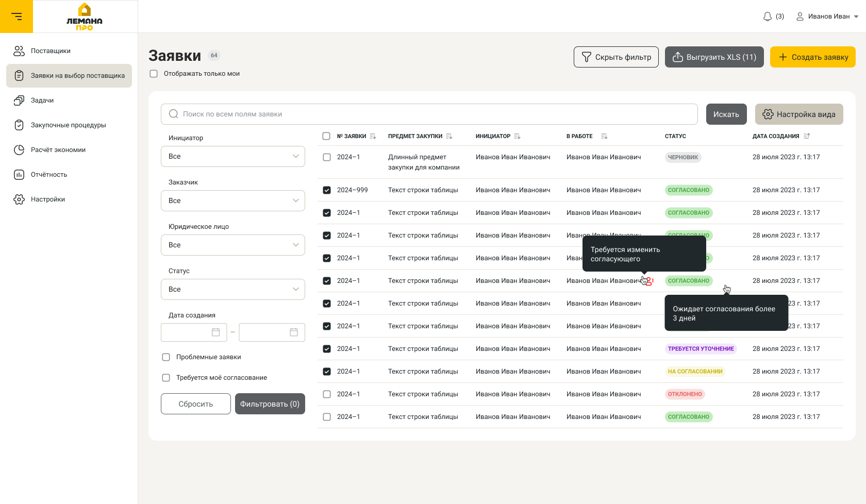The image size is (866, 504).
Task: Focus the search field Поиск по всем полям
Action: [429, 114]
